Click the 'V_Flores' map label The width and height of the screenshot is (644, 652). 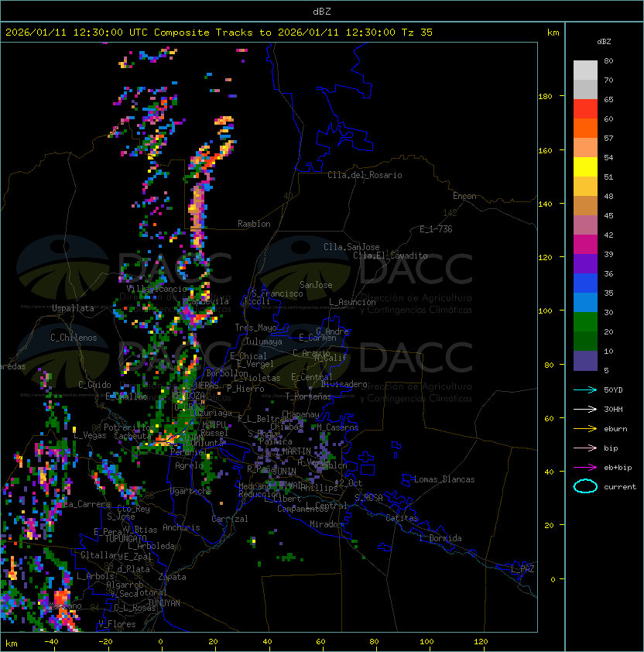tap(117, 624)
